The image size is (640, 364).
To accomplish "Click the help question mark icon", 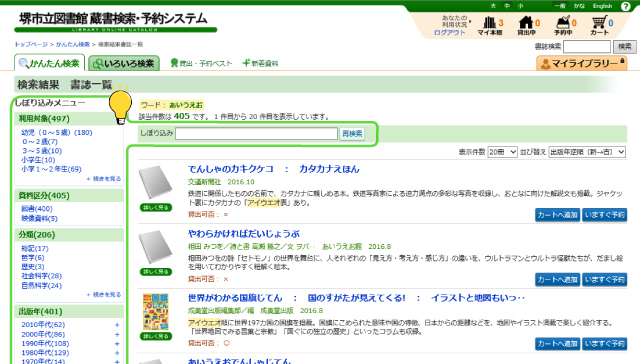I will 625,6.
